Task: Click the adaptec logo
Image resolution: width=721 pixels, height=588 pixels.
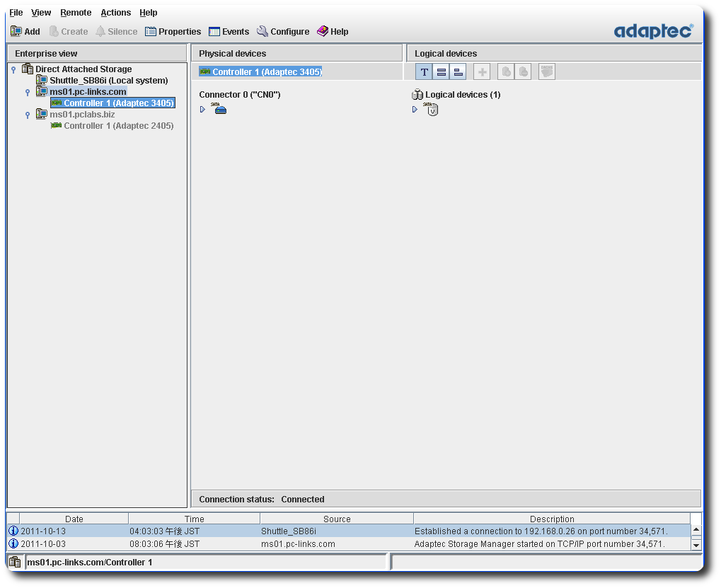Action: pos(653,31)
